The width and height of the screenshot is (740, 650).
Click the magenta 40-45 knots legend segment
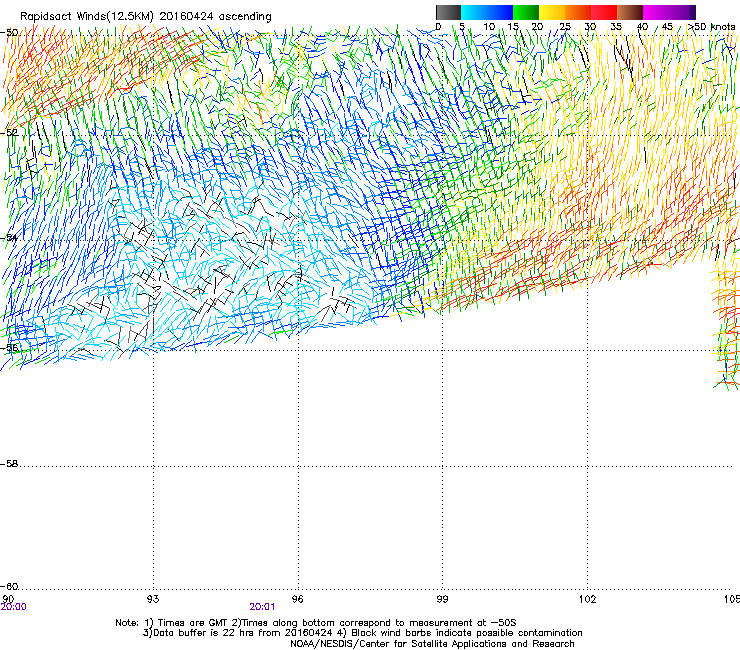tap(656, 12)
